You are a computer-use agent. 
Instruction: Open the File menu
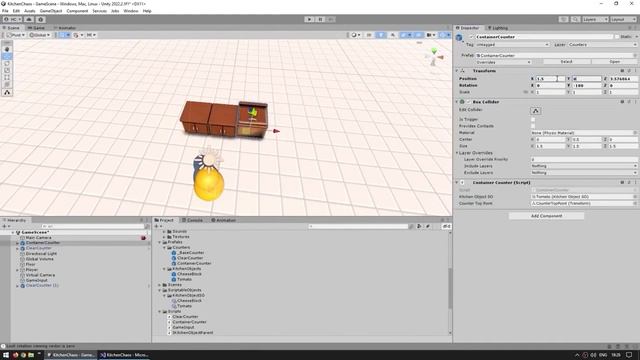tap(5, 11)
